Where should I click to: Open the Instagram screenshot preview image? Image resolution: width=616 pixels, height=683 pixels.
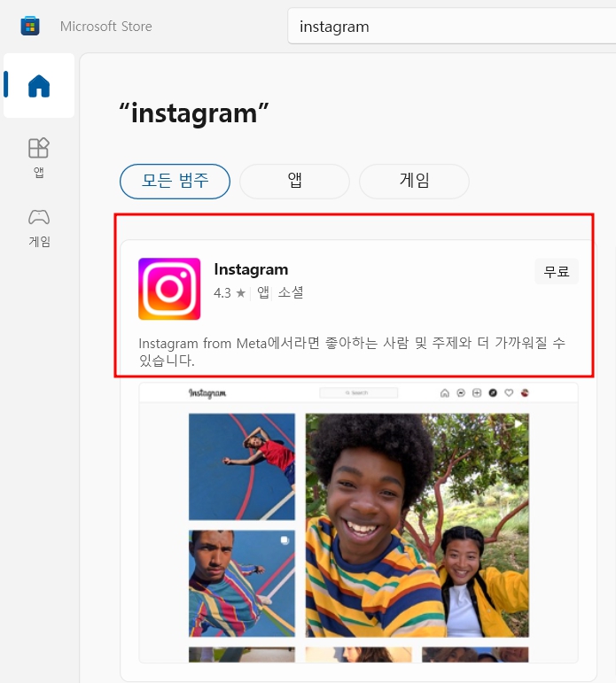tap(358, 523)
